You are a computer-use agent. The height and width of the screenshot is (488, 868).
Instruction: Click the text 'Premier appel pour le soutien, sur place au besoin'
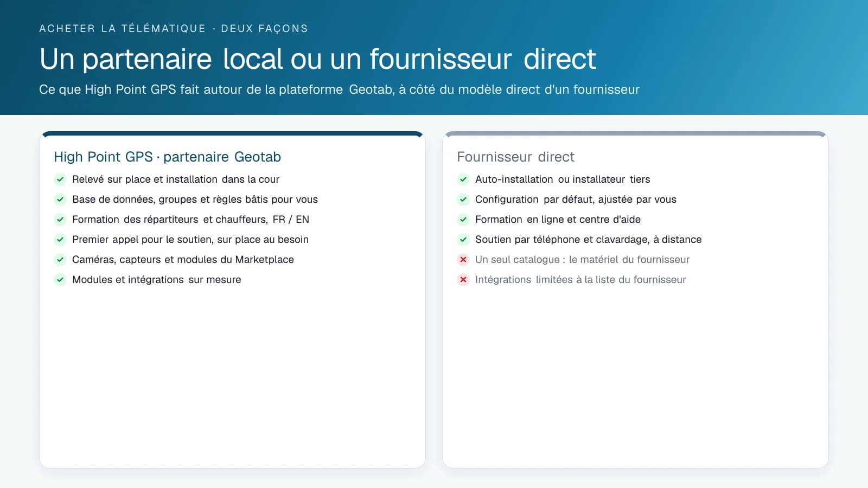click(190, 240)
